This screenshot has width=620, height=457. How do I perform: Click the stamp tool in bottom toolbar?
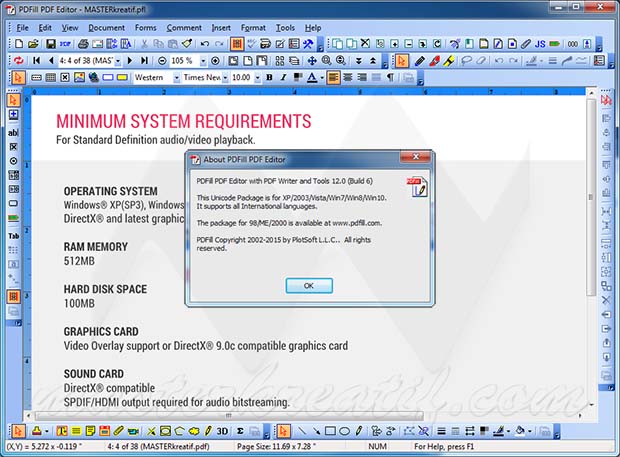click(x=36, y=431)
